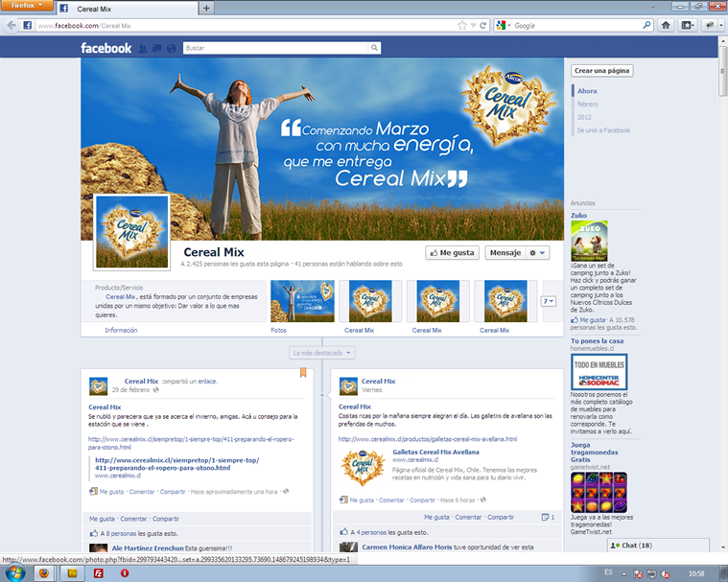Jump to febrero in timeline
The width and height of the screenshot is (728, 582).
[x=587, y=105]
